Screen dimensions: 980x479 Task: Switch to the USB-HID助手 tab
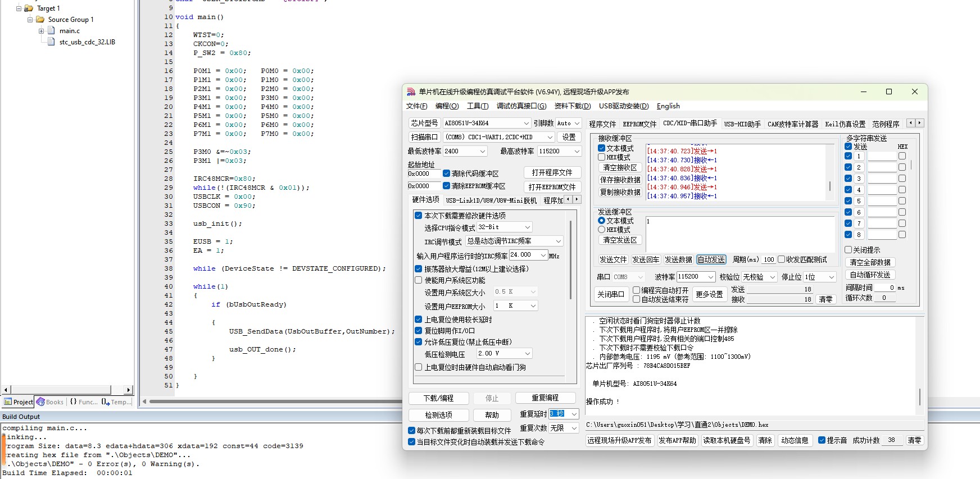pyautogui.click(x=742, y=124)
